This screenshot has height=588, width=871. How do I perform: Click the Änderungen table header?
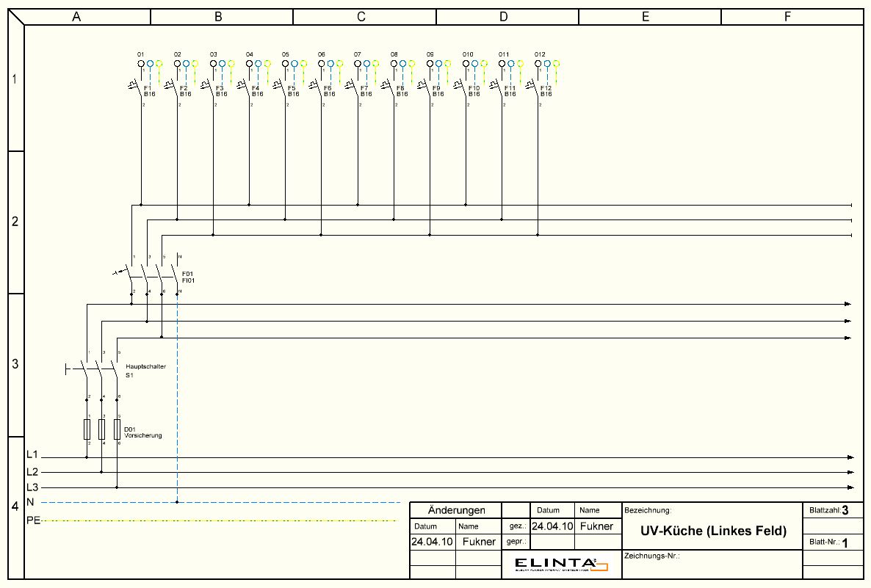(456, 510)
